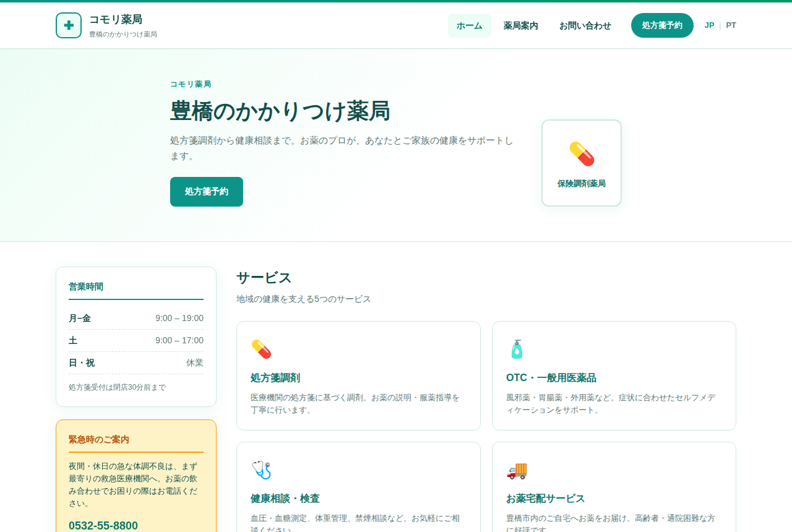
Task: Click the 緊急時のご案内 heading
Action: point(99,440)
